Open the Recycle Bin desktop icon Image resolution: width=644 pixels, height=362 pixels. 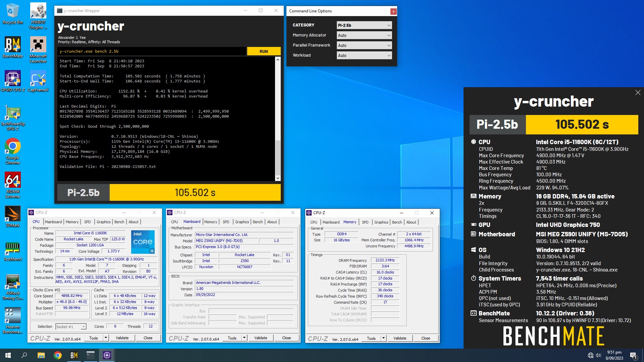pyautogui.click(x=12, y=14)
